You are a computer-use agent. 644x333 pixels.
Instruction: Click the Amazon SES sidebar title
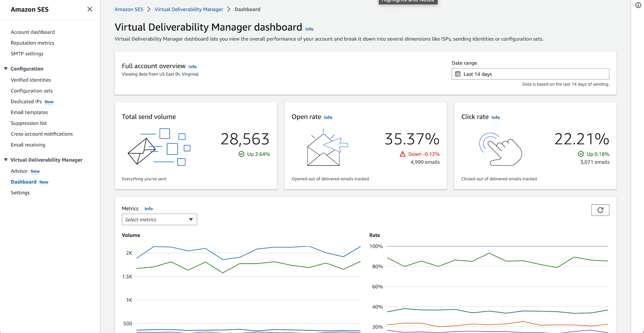click(29, 9)
